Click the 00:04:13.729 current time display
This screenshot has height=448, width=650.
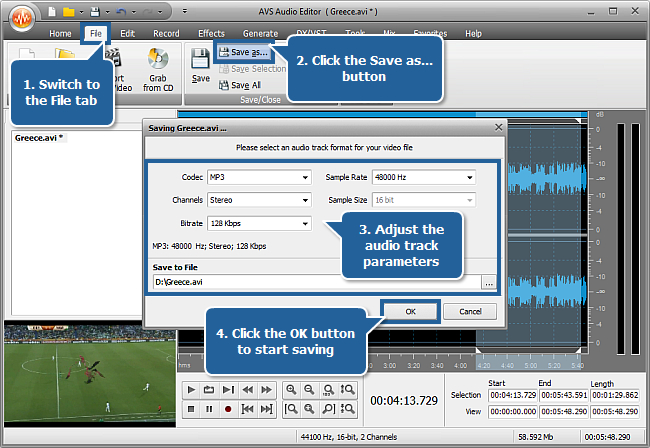tap(404, 401)
